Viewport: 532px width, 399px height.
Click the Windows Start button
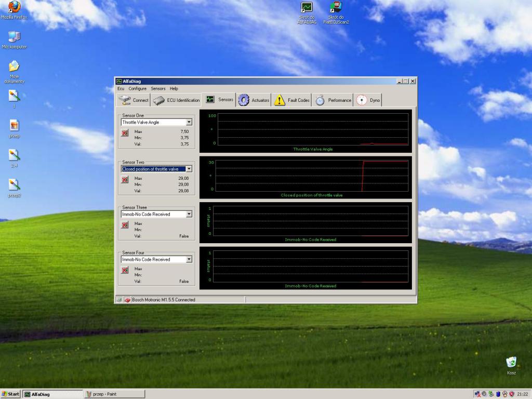click(10, 394)
